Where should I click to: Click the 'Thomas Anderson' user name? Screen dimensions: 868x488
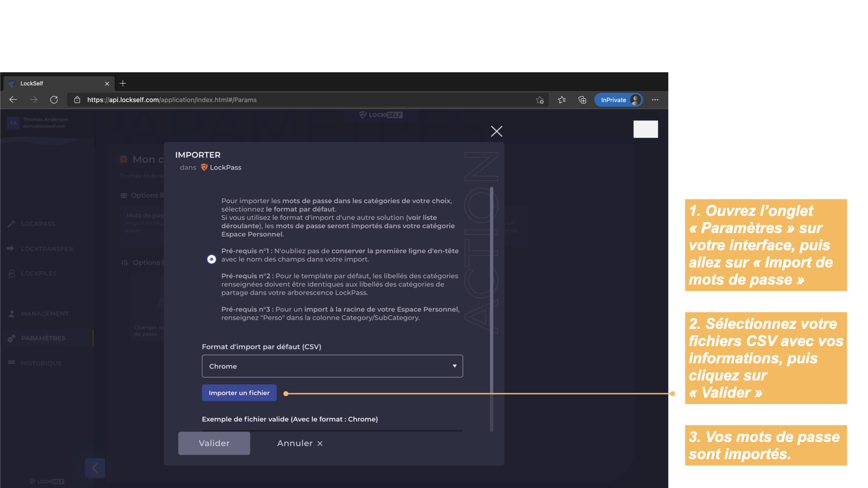(45, 119)
